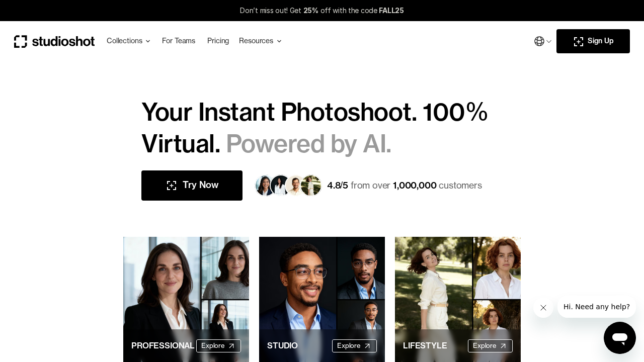Click the first customer avatar
Viewport: 644px width, 362px height.
point(264,186)
